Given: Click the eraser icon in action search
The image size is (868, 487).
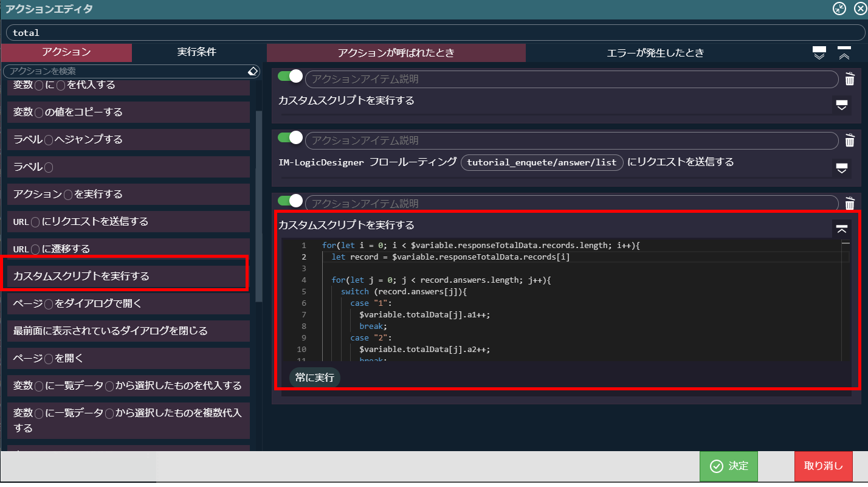Looking at the screenshot, I should [x=253, y=72].
